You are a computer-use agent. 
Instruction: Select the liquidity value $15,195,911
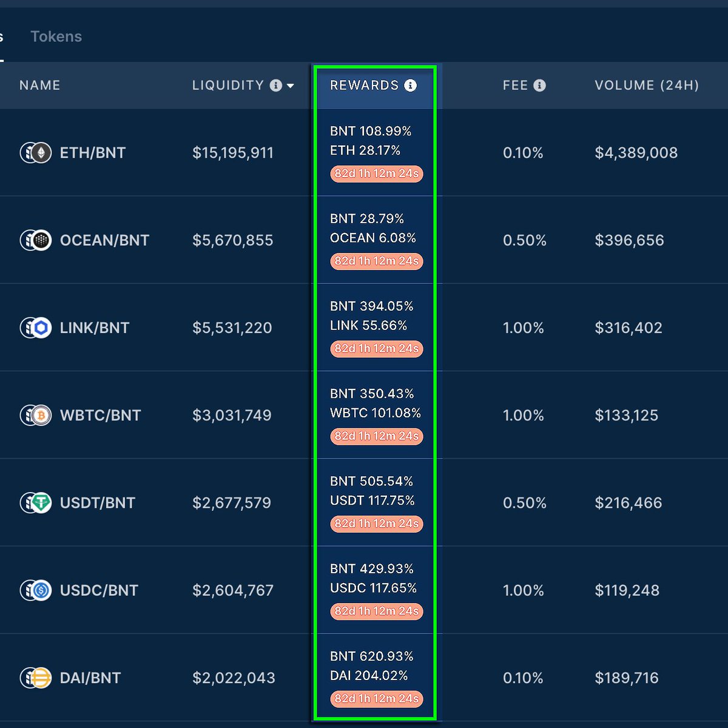click(233, 153)
